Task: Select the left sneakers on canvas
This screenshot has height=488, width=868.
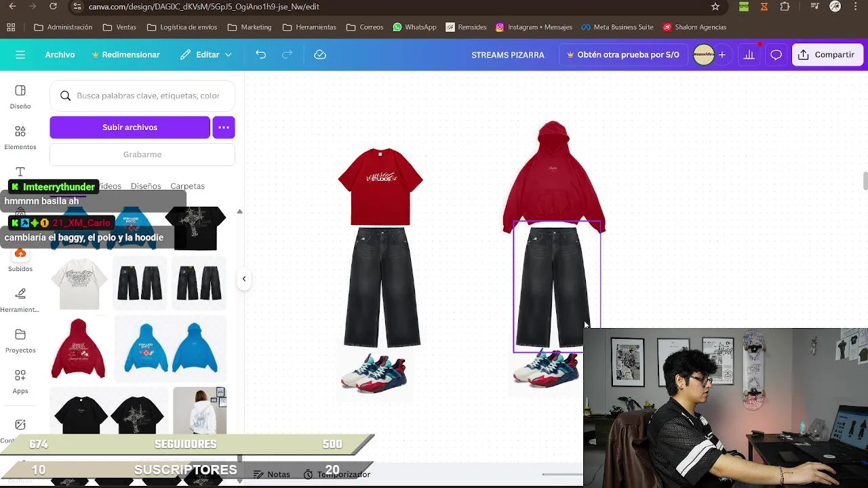Action: pos(374,373)
